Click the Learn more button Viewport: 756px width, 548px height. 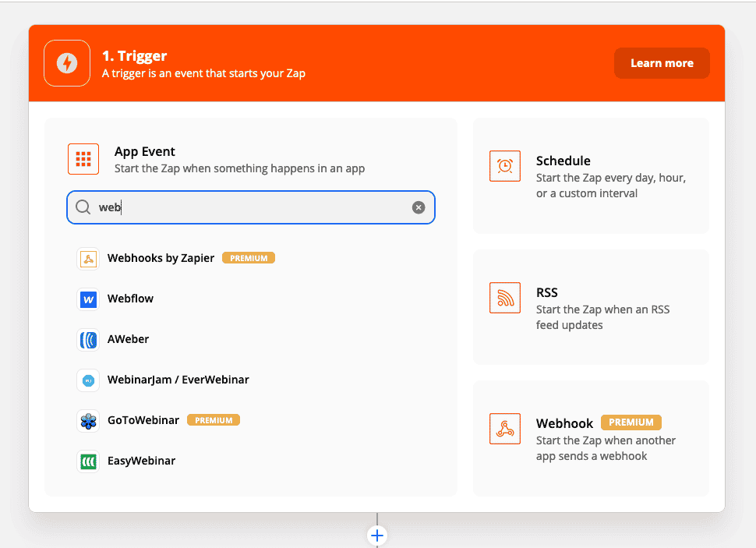pyautogui.click(x=662, y=63)
